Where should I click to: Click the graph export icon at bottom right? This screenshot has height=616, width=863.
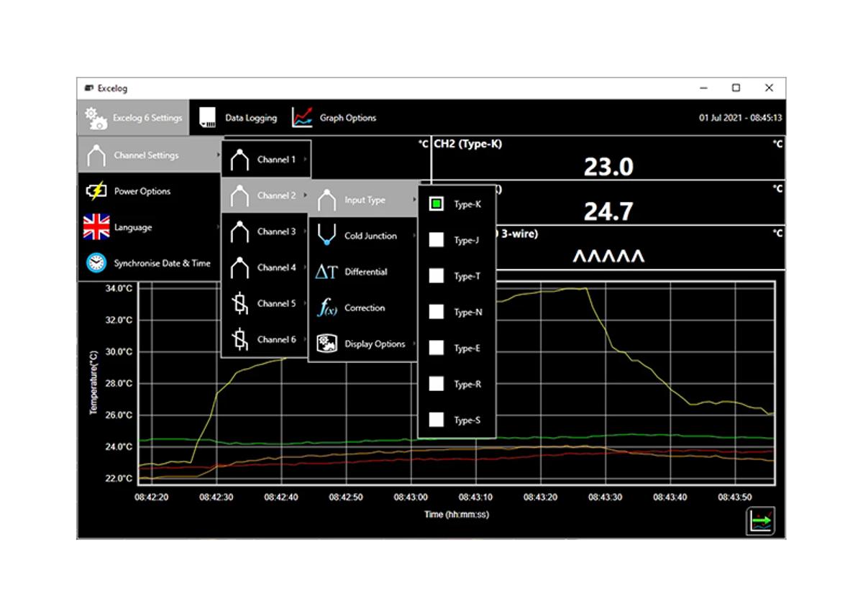pos(760,520)
